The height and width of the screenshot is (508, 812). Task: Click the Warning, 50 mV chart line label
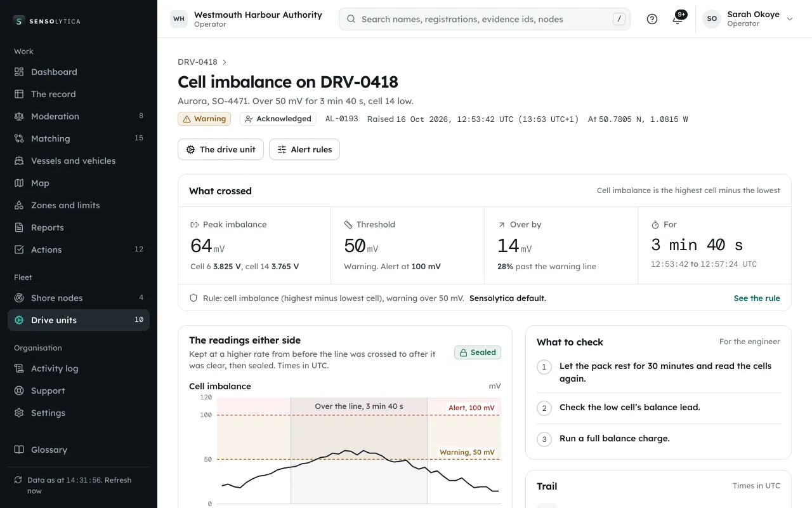[x=468, y=452]
